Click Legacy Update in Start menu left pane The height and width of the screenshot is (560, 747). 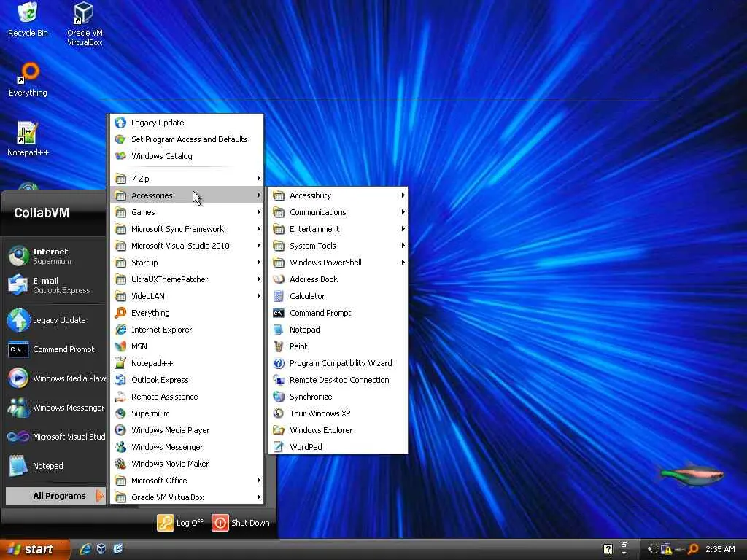55,320
